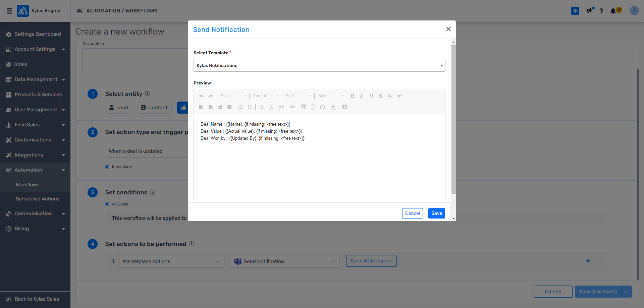Click Back to Kylas Sales link

[35, 299]
